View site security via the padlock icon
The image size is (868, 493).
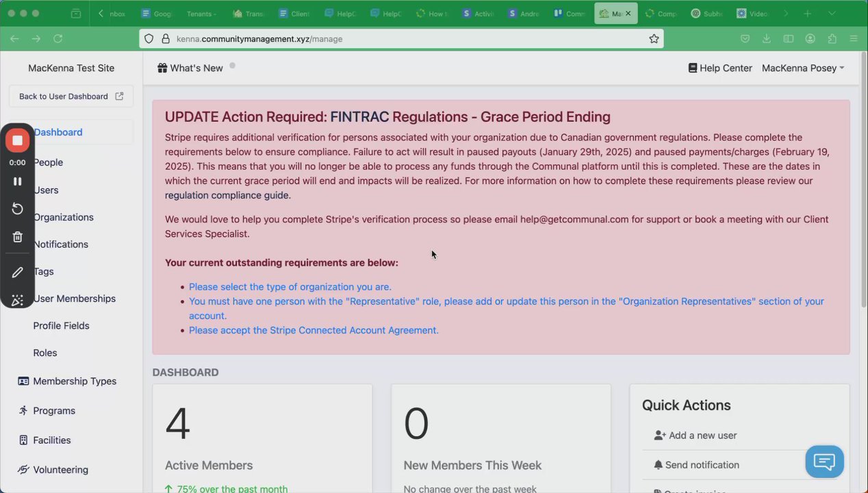165,39
